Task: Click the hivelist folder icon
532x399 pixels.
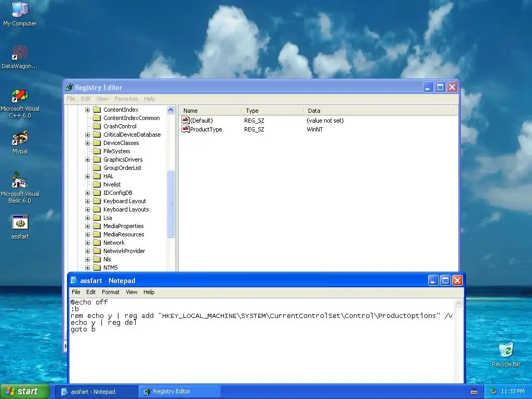Action: (97, 184)
